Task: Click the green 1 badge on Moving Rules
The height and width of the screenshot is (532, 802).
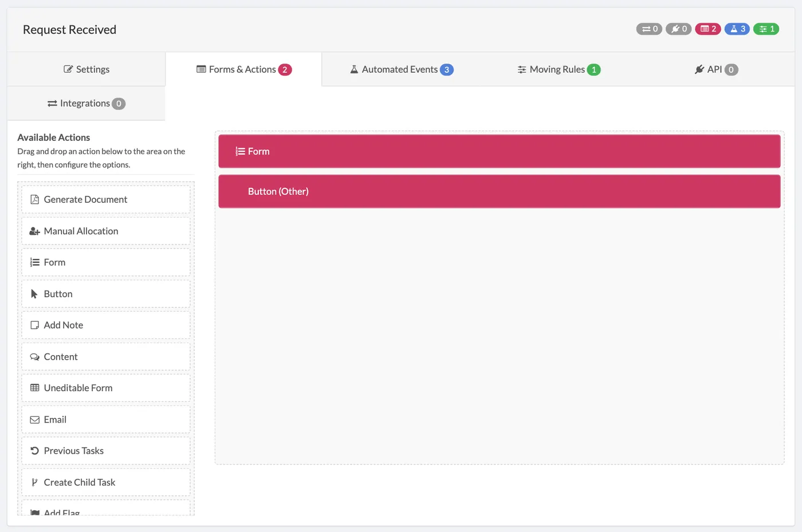Action: [594, 70]
